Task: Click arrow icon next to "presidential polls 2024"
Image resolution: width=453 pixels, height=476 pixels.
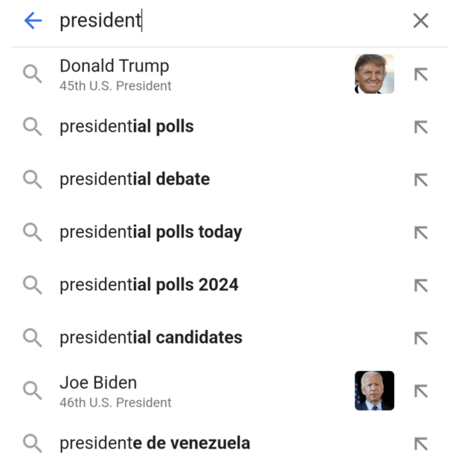Action: pos(421,286)
